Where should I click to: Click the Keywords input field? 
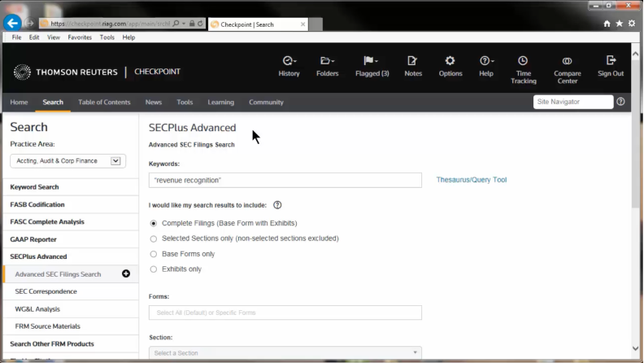pos(285,180)
